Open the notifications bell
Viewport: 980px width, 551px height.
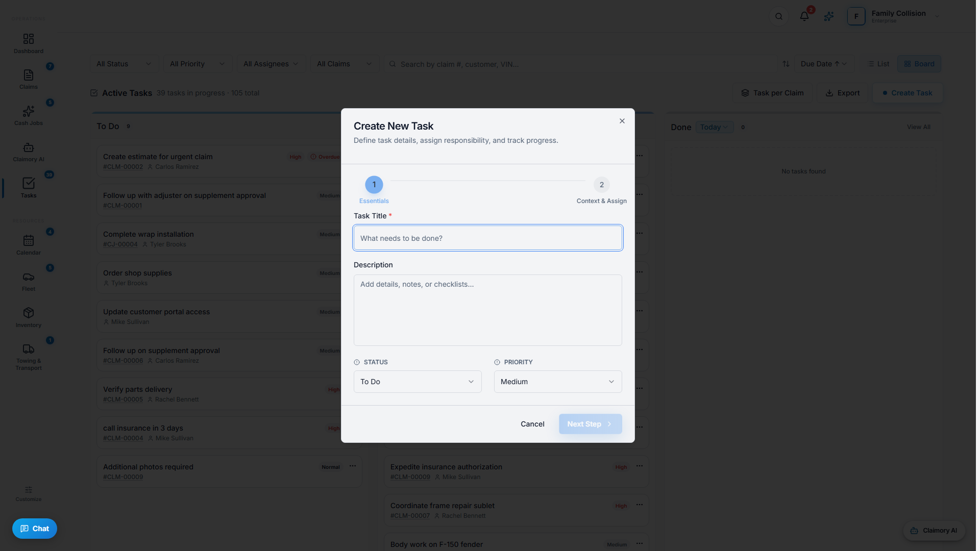[x=804, y=16]
